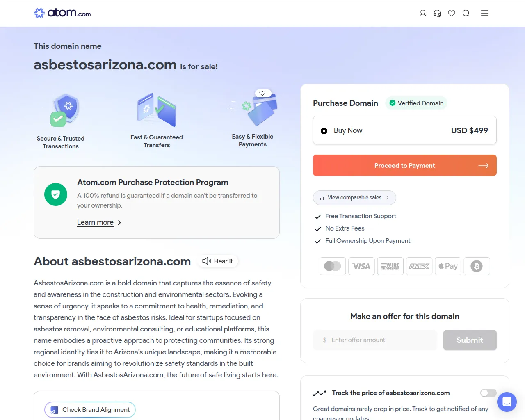Click the Verified Domain badge
The width and height of the screenshot is (525, 420).
tap(416, 103)
